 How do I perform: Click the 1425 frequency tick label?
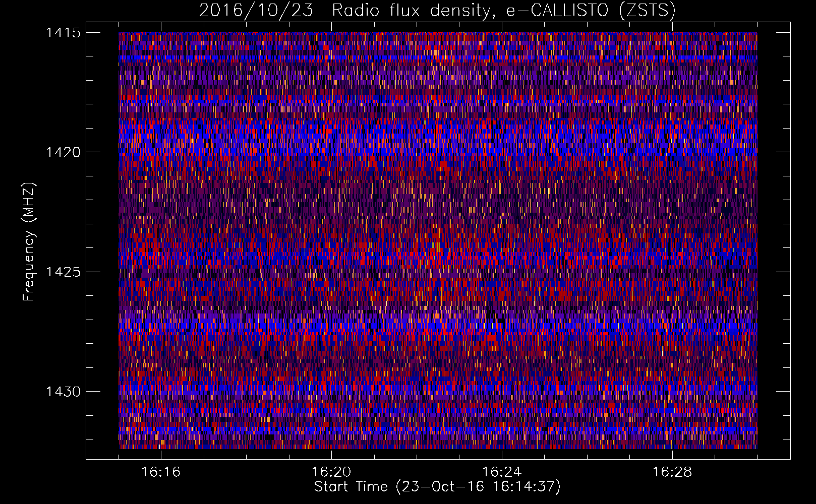[x=63, y=272]
